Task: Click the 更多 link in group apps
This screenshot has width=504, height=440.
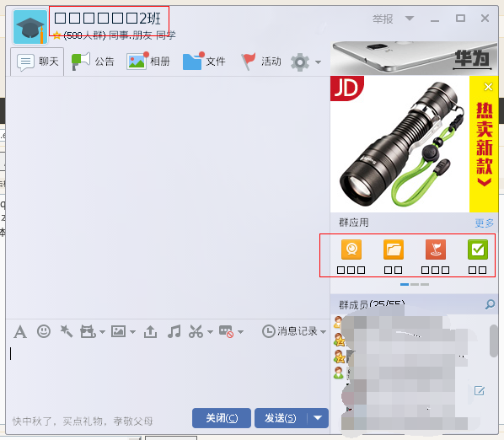Action: [x=485, y=223]
